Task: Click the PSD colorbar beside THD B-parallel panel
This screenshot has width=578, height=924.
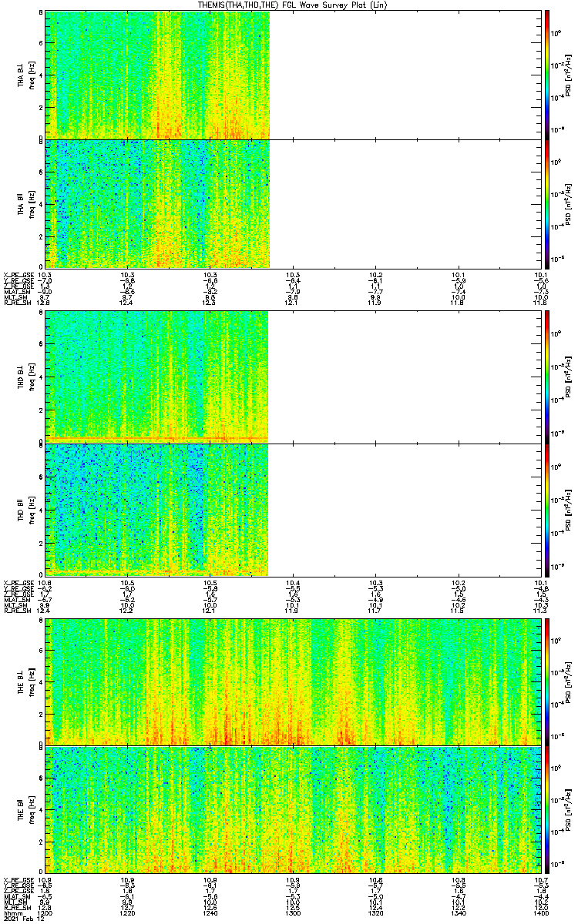Action: tap(546, 509)
